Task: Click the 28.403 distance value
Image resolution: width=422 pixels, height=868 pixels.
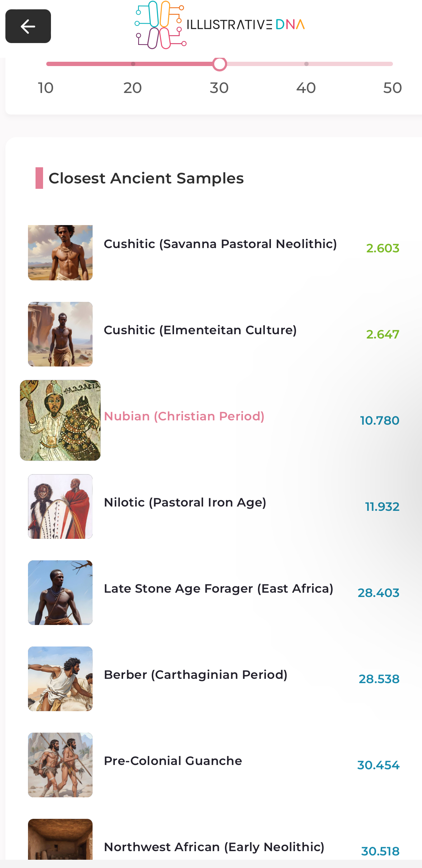Action: point(378,593)
